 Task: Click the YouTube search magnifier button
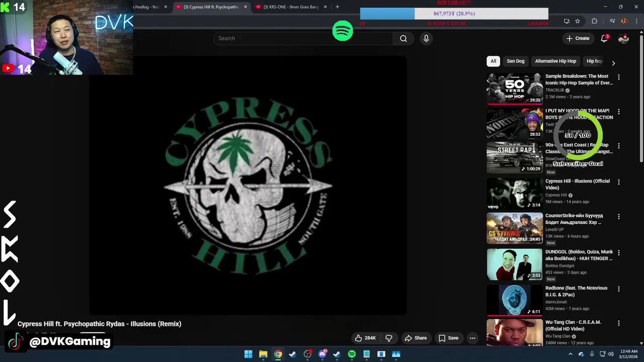pos(403,38)
